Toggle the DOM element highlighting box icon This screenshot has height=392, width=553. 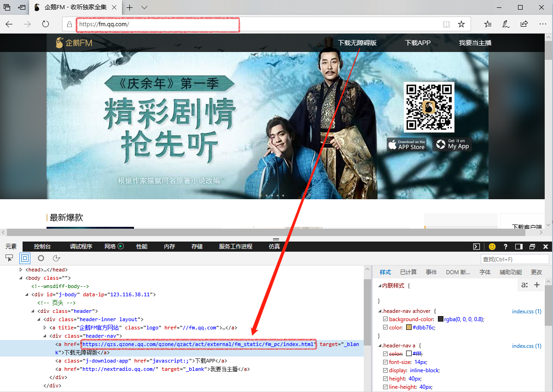tap(25, 258)
